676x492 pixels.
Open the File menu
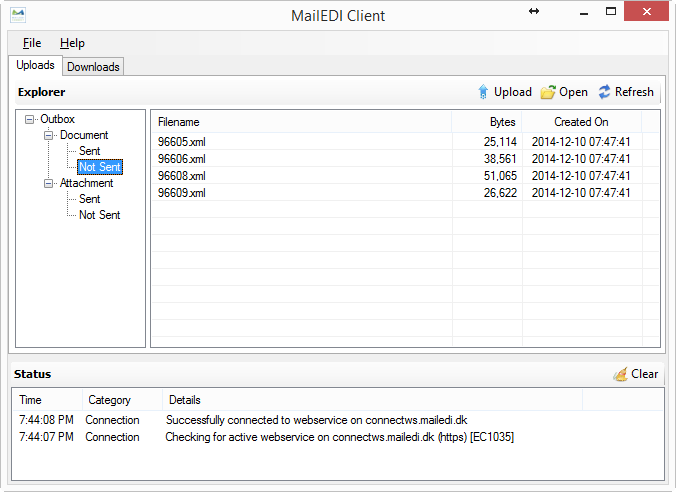coord(32,43)
